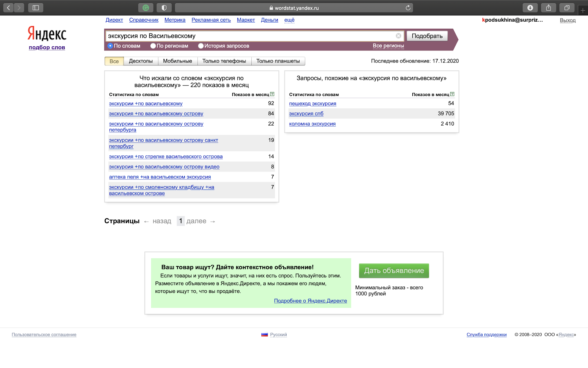Open the query 'экскурсии +по васильевскому'
This screenshot has width=588, height=368.
[x=146, y=103]
